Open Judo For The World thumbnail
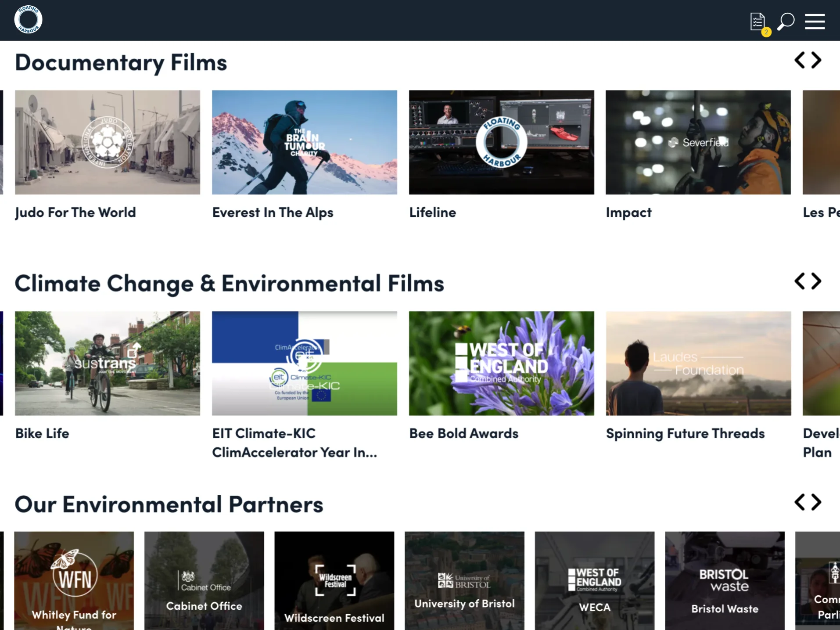Viewport: 840px width, 630px height. (x=108, y=142)
